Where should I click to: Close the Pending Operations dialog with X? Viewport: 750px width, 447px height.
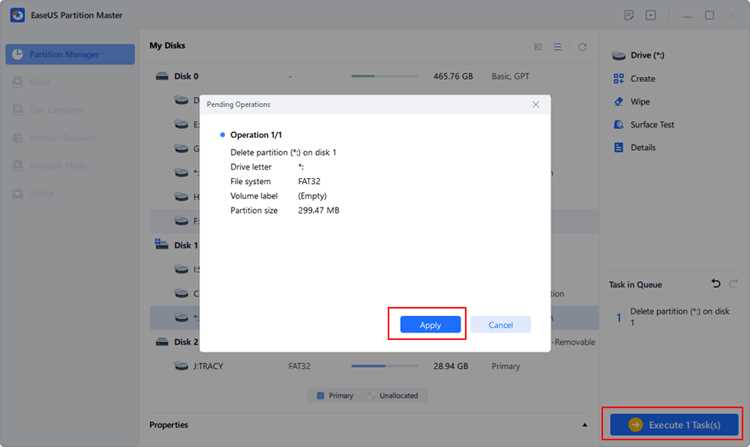click(x=536, y=104)
